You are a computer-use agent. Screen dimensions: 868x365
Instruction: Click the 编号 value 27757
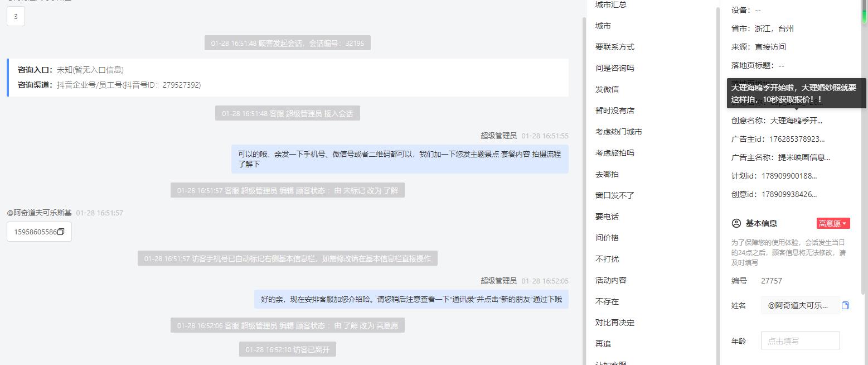[x=772, y=281]
